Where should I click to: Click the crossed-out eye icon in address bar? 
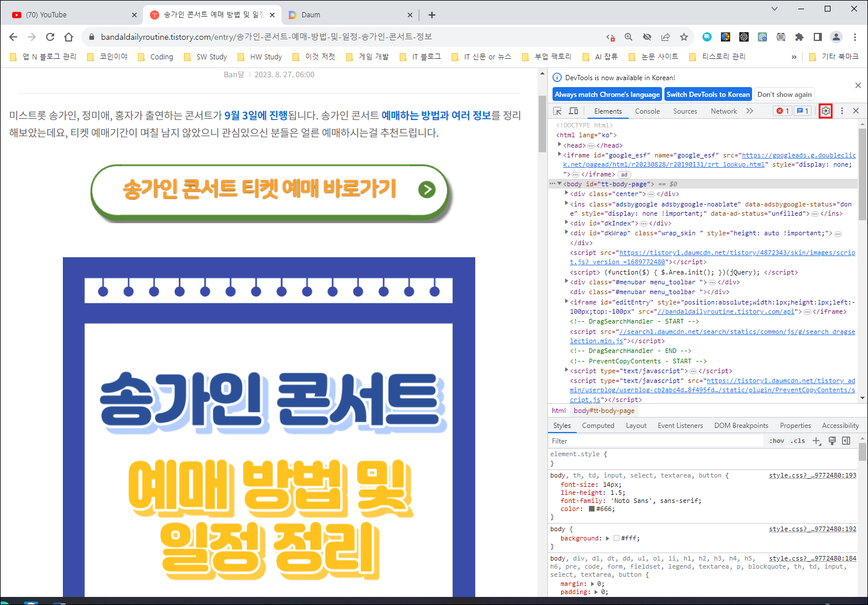tap(647, 37)
